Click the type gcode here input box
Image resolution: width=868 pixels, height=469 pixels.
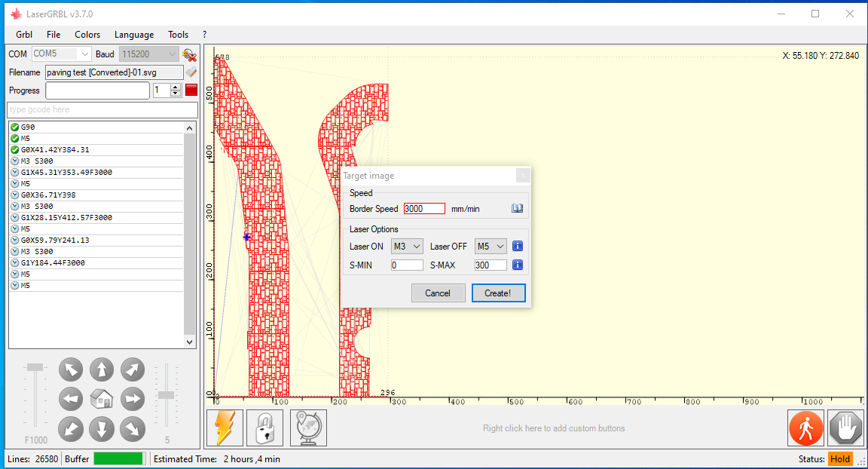coord(102,109)
